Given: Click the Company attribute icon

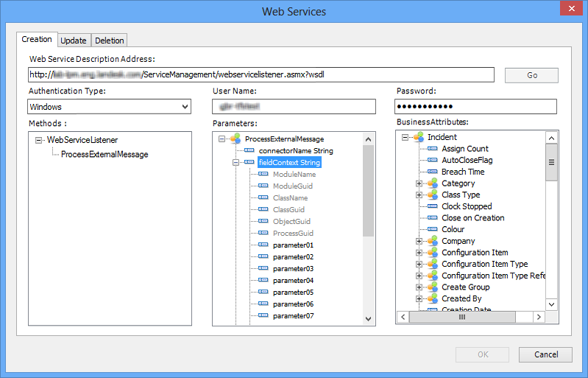Looking at the screenshot, I should pos(432,241).
